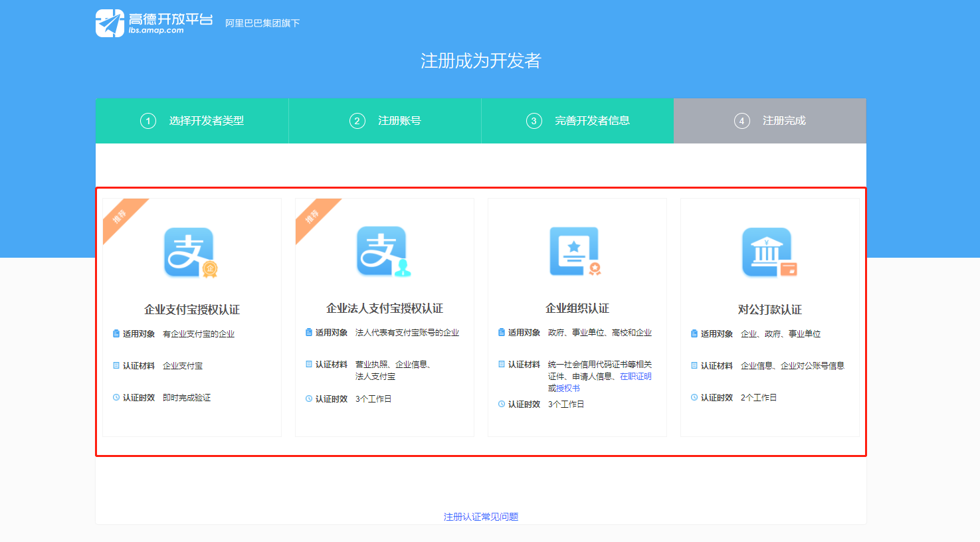This screenshot has height=542, width=980.
Task: Click 认证时效 clock icon in 对公打款认证 card
Action: (x=694, y=397)
